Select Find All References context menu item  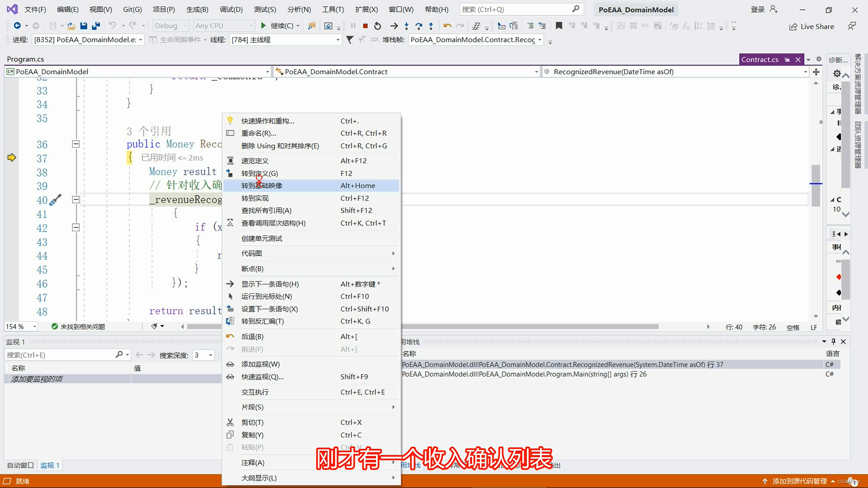(311, 211)
